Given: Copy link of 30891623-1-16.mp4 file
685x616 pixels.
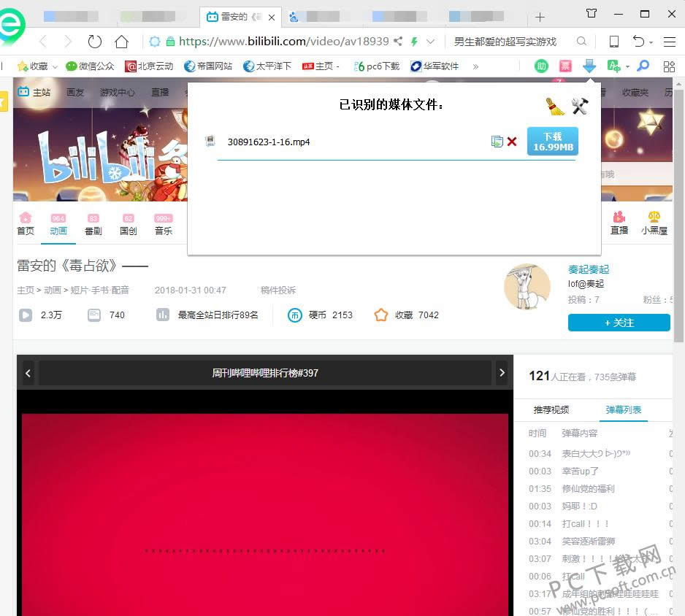Looking at the screenshot, I should (497, 142).
